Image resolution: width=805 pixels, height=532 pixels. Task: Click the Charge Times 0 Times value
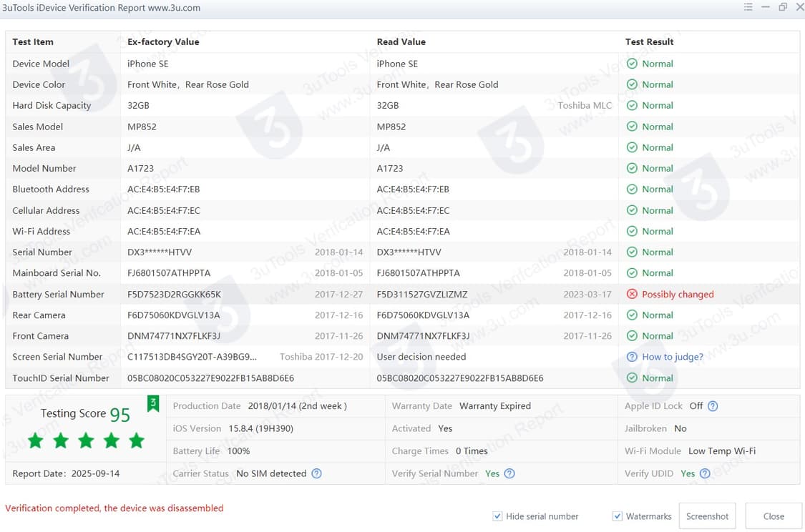point(472,451)
